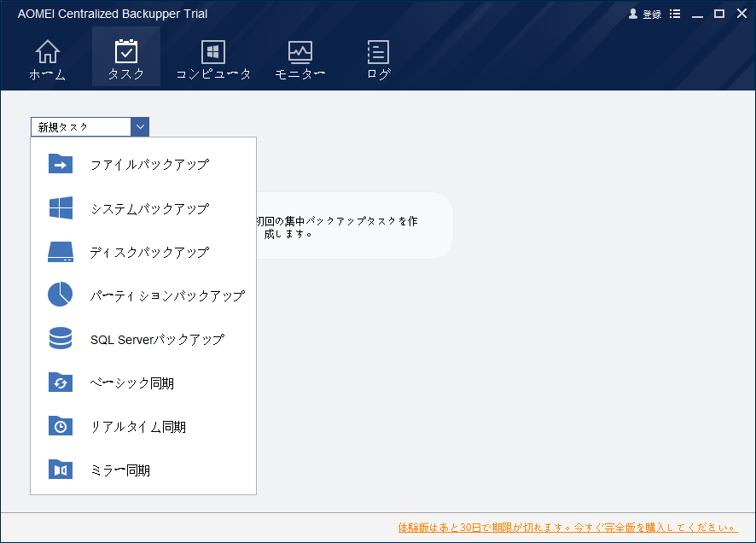Click the disk drive backup icon
The height and width of the screenshot is (543, 756).
[x=61, y=252]
